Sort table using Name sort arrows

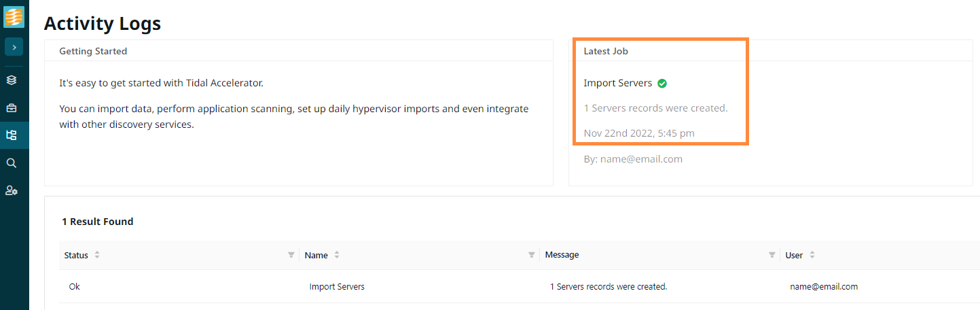[337, 255]
